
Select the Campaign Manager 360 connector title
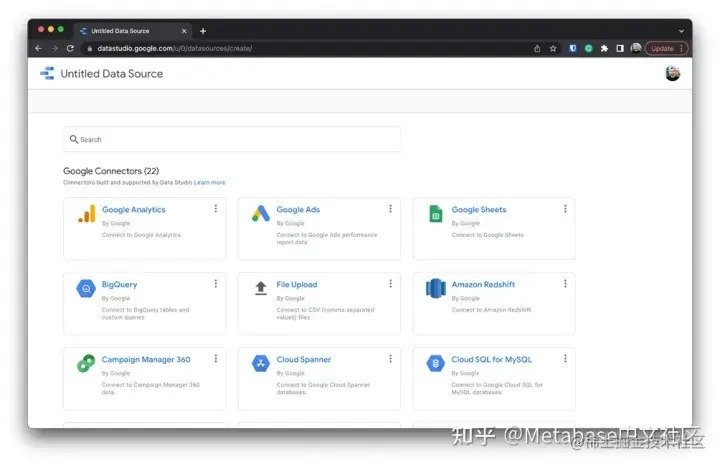click(x=146, y=359)
